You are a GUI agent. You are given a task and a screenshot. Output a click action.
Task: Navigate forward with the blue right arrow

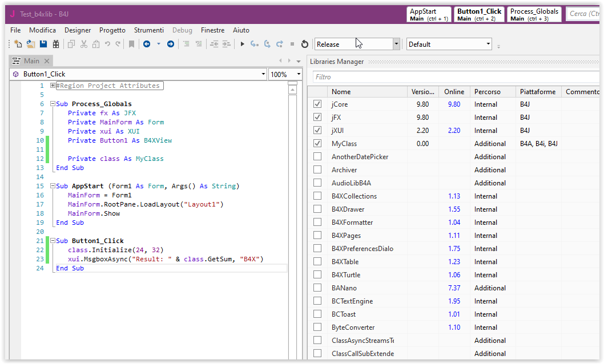pos(170,44)
